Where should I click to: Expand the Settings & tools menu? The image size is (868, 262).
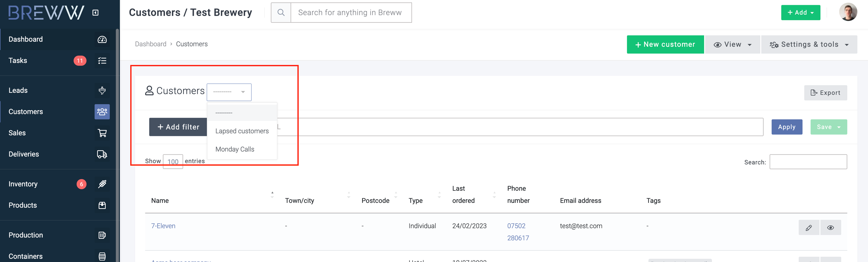[809, 45]
